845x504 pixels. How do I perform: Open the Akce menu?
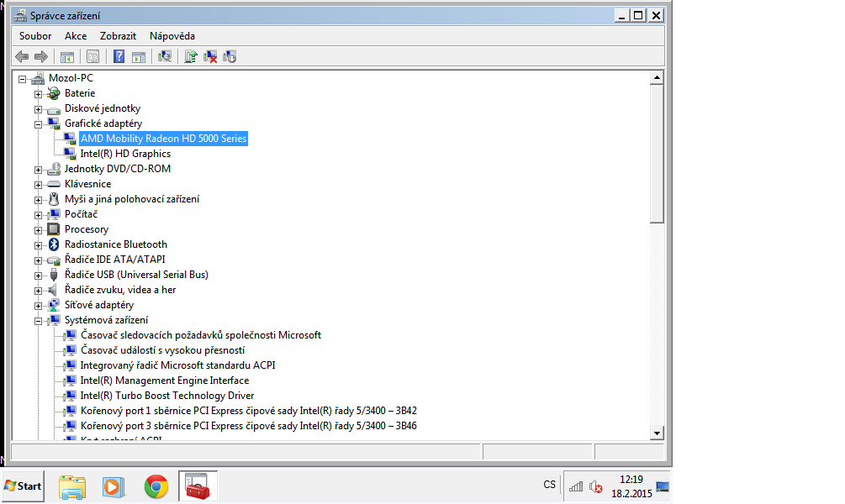76,36
